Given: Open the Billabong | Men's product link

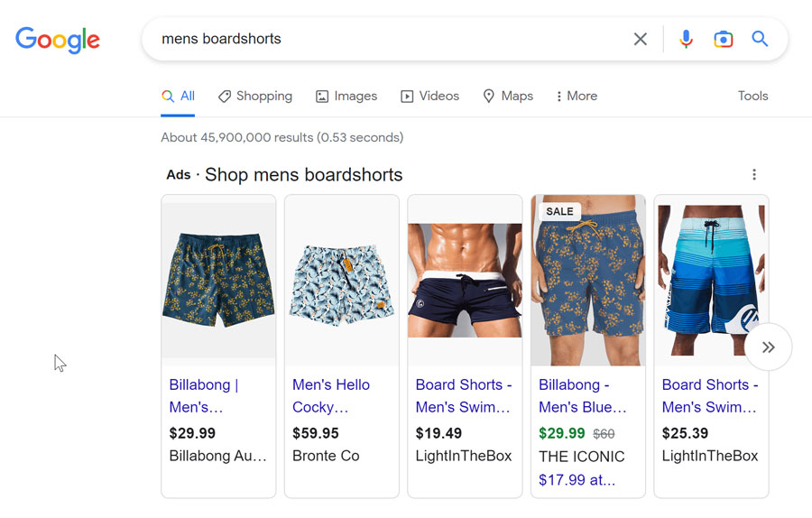Looking at the screenshot, I should [204, 396].
